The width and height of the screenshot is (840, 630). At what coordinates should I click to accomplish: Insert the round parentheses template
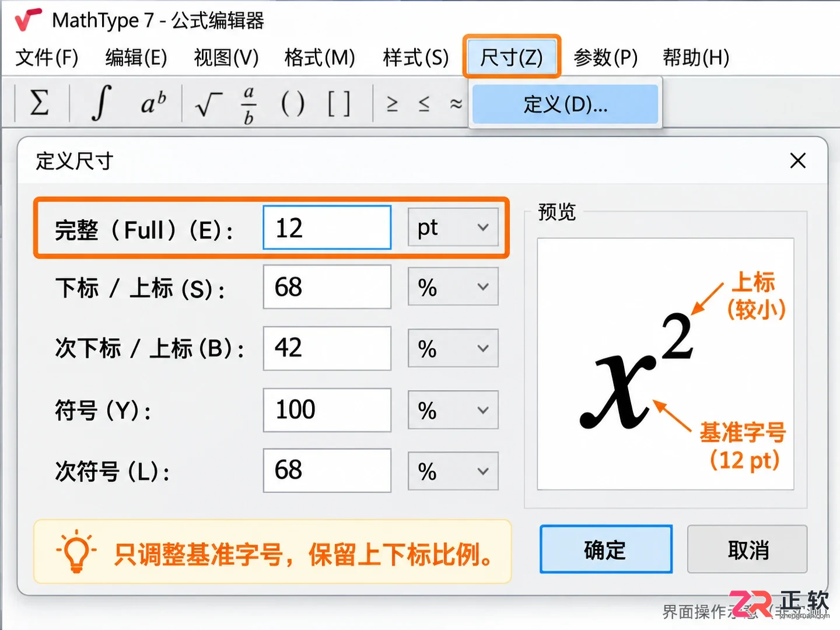pyautogui.click(x=293, y=104)
